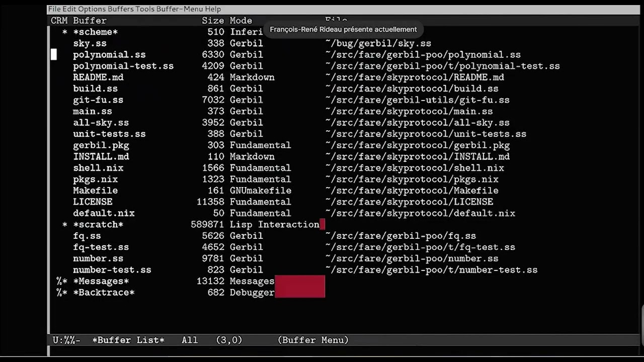
Task: Select the polynomial.ss buffer
Action: coord(109,55)
